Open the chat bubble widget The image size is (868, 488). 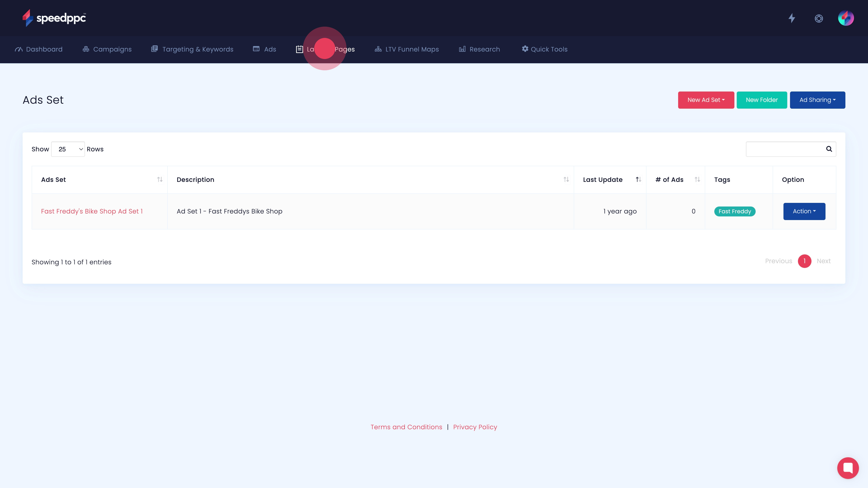pos(848,468)
